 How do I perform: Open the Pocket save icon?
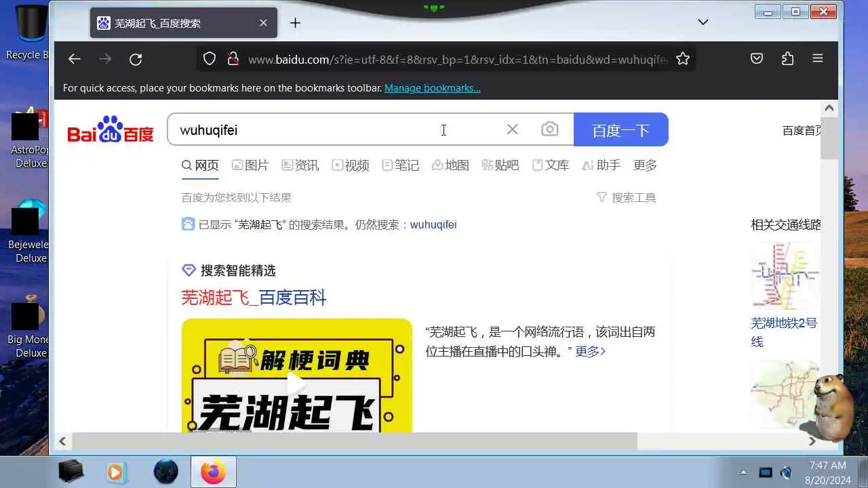pos(757,59)
